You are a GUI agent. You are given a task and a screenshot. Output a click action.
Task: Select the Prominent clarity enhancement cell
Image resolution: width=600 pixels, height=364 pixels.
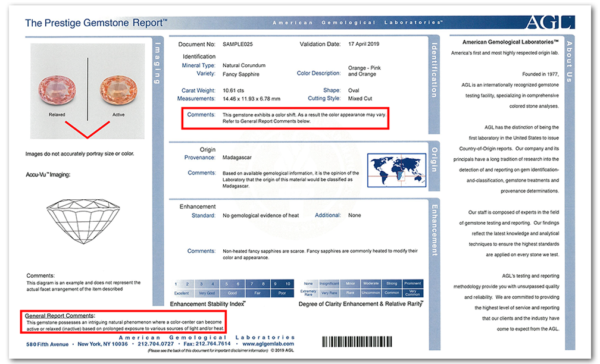point(413,284)
